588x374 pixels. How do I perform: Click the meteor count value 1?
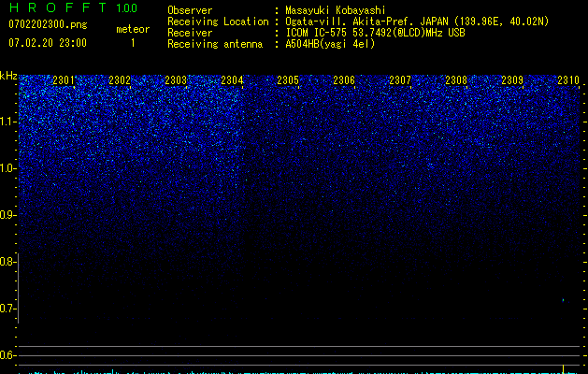pos(133,43)
